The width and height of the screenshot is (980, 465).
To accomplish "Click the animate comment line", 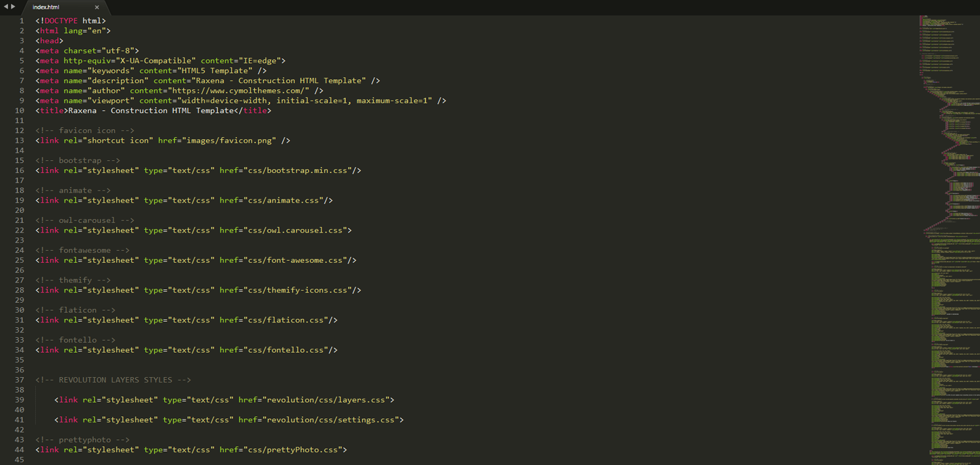I will (73, 190).
